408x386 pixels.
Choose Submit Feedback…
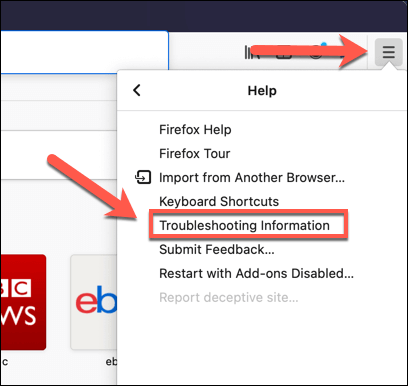click(x=217, y=250)
